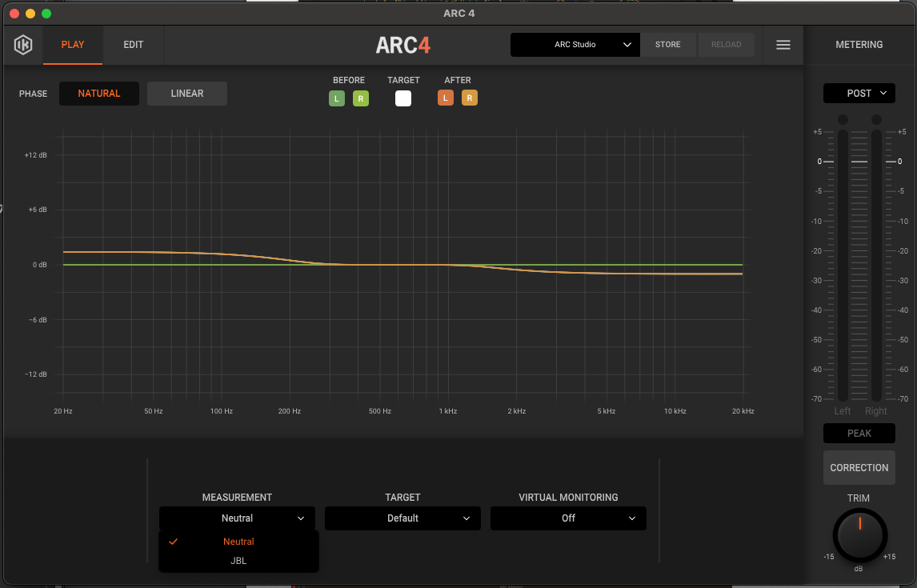Viewport: 917px width, 588px height.
Task: Click the 20 Hz frequency axis label
Action: (x=63, y=411)
